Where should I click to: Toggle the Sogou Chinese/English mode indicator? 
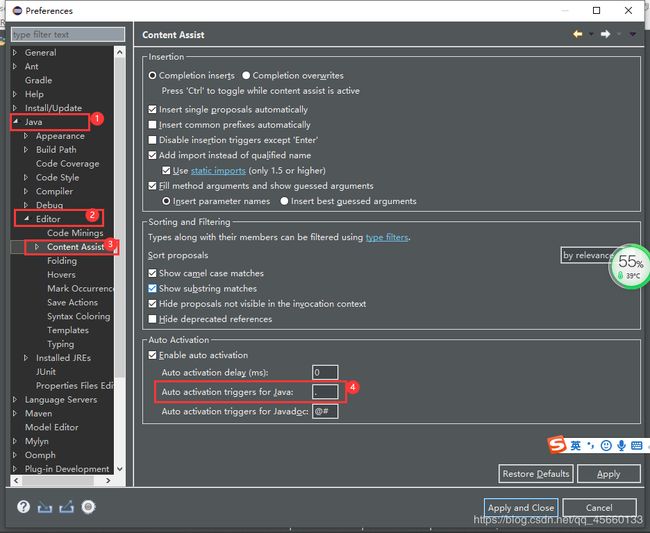[575, 446]
